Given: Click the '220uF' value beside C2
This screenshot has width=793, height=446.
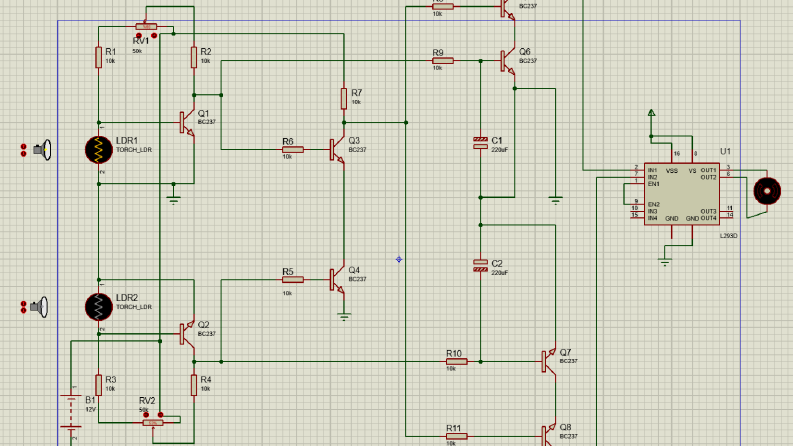Looking at the screenshot, I should tap(500, 273).
